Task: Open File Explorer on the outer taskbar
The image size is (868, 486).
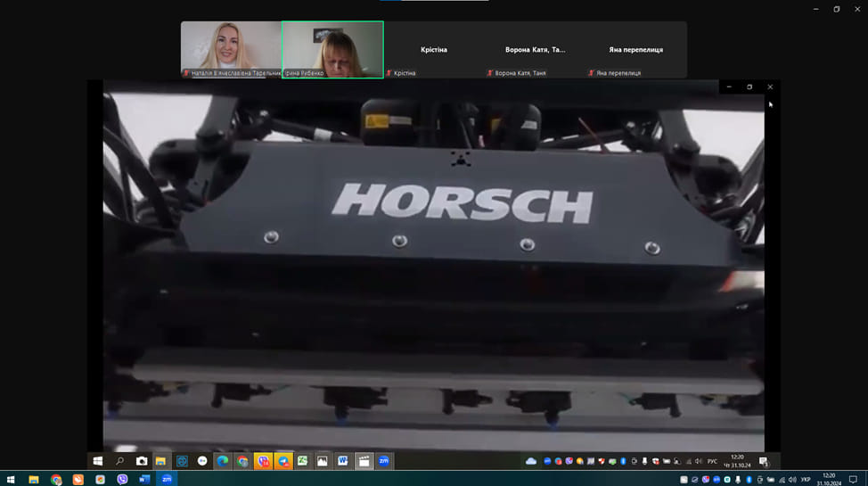Action: click(x=34, y=480)
